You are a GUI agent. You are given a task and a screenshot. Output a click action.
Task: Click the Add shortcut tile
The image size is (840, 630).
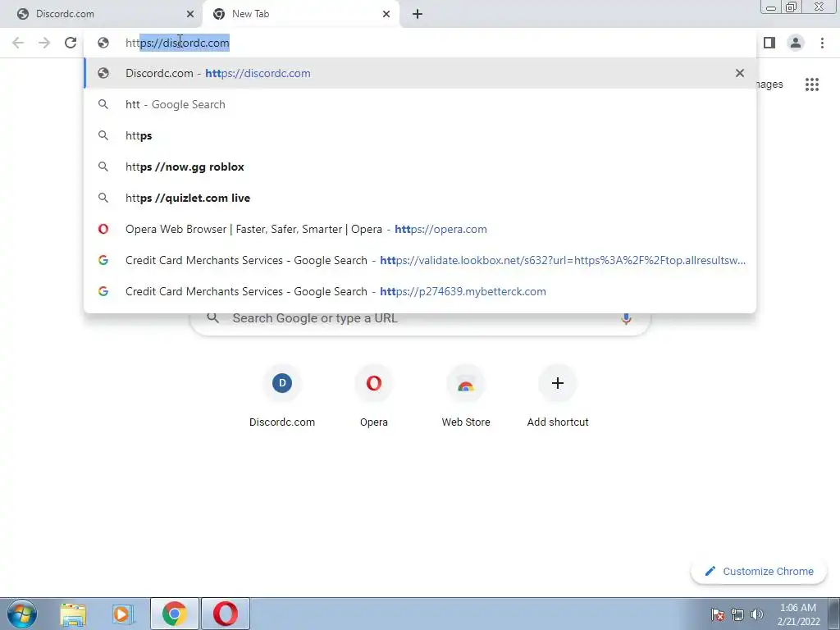558,396
